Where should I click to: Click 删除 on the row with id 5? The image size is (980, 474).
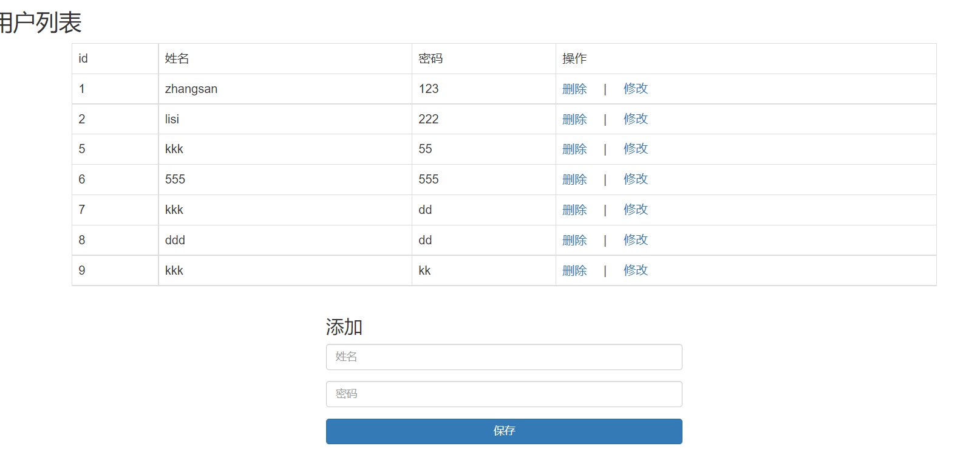574,149
